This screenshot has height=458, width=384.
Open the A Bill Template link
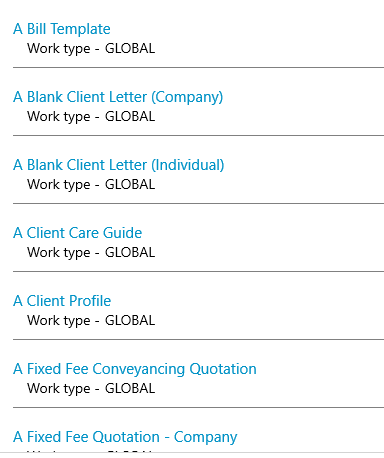pyautogui.click(x=62, y=29)
